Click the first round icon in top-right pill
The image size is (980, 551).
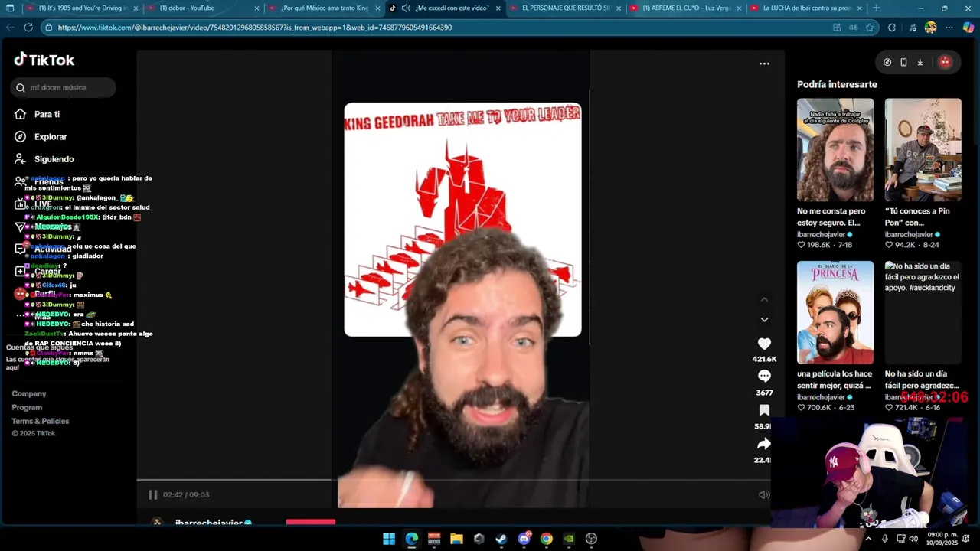coord(887,62)
